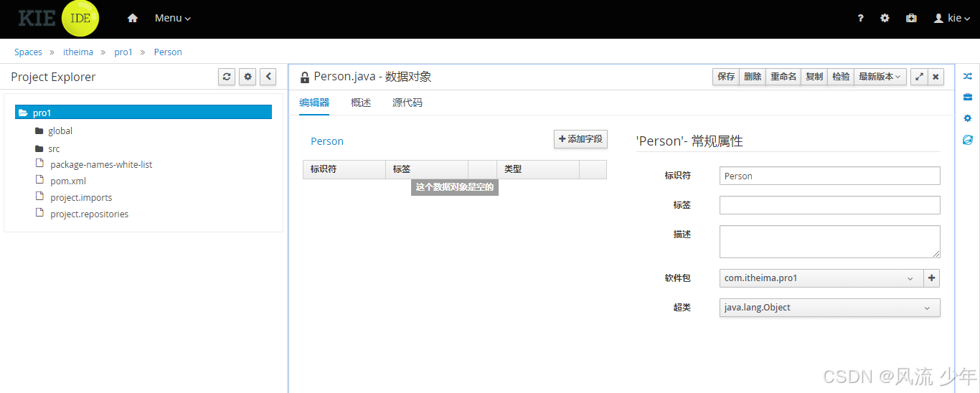Open the src folder
980x393 pixels.
tap(54, 149)
